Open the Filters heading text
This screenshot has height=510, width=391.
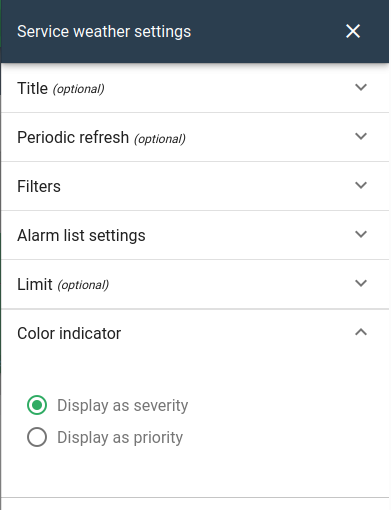(x=39, y=186)
